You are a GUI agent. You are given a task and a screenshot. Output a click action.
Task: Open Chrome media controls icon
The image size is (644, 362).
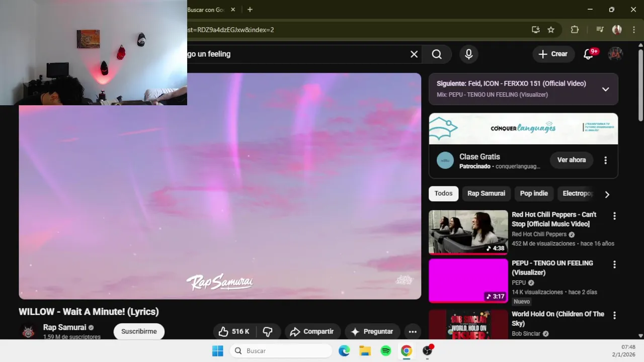tap(600, 30)
